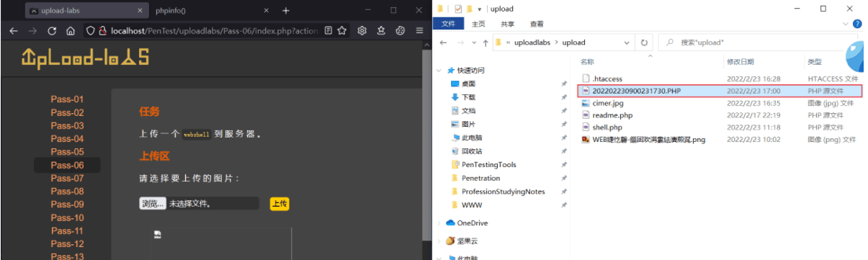Click the Explorer help question mark icon
Image resolution: width=868 pixels, height=260 pixels.
(857, 24)
